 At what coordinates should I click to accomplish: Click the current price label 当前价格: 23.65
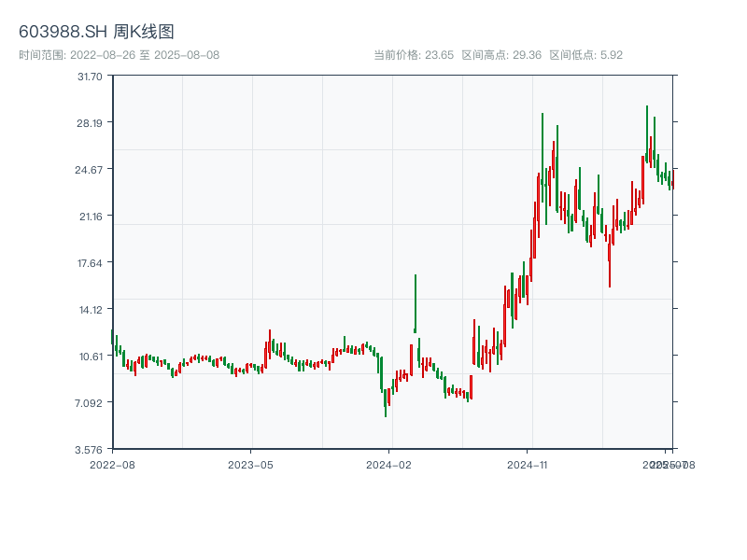(x=414, y=55)
